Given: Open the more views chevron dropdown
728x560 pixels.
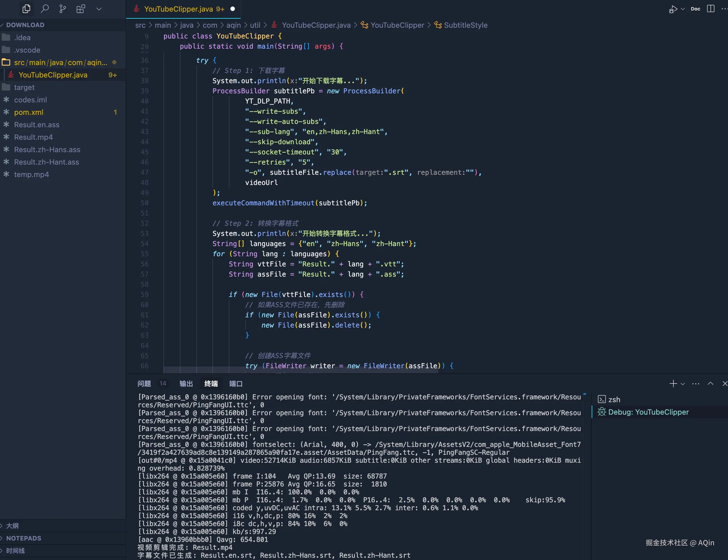Looking at the screenshot, I should [99, 9].
